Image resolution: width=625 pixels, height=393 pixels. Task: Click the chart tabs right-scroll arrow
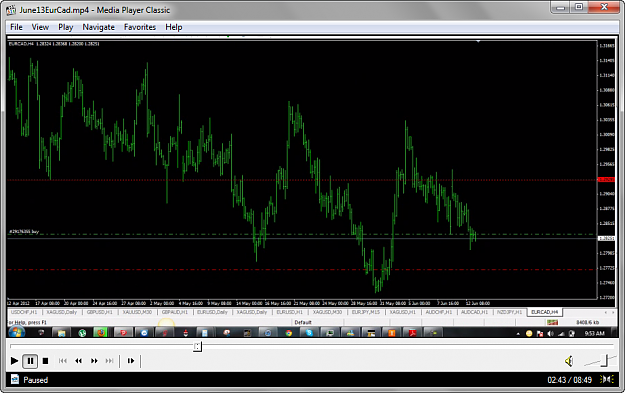613,312
